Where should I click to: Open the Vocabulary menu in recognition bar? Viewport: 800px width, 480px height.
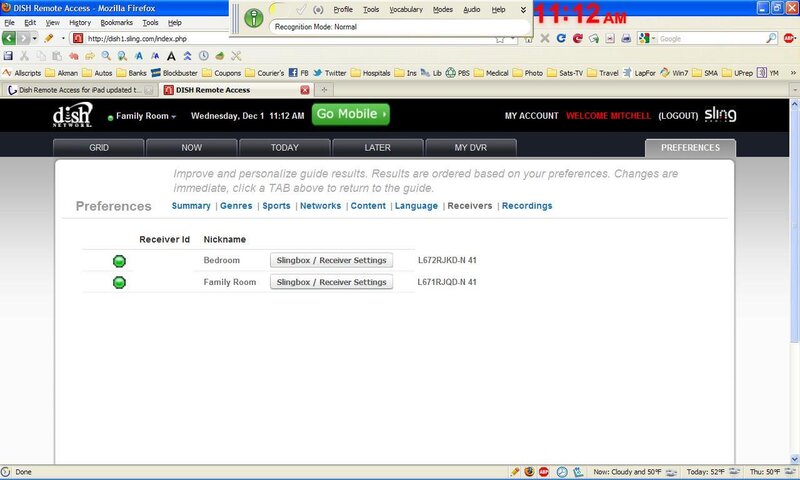(406, 9)
